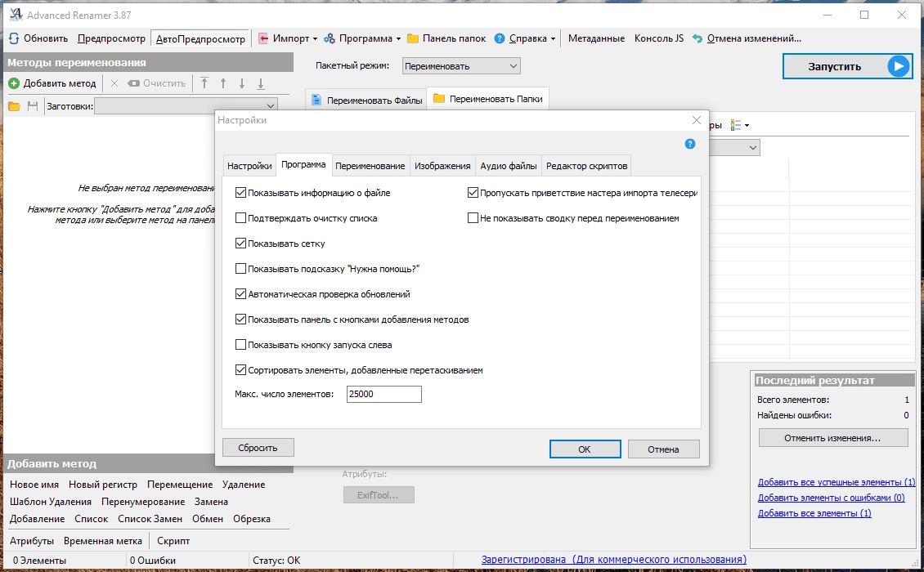The height and width of the screenshot is (572, 924).
Task: Click the Программа gears icon
Action: click(x=330, y=39)
